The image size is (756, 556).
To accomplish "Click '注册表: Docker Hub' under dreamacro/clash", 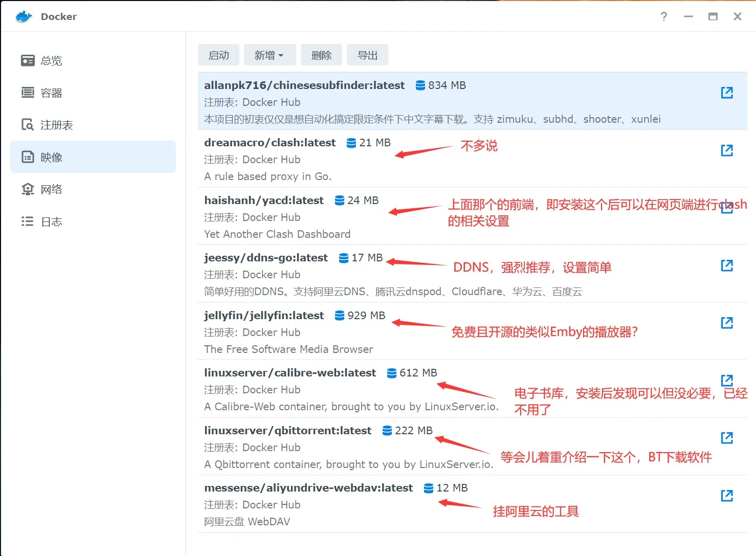I will click(x=252, y=160).
